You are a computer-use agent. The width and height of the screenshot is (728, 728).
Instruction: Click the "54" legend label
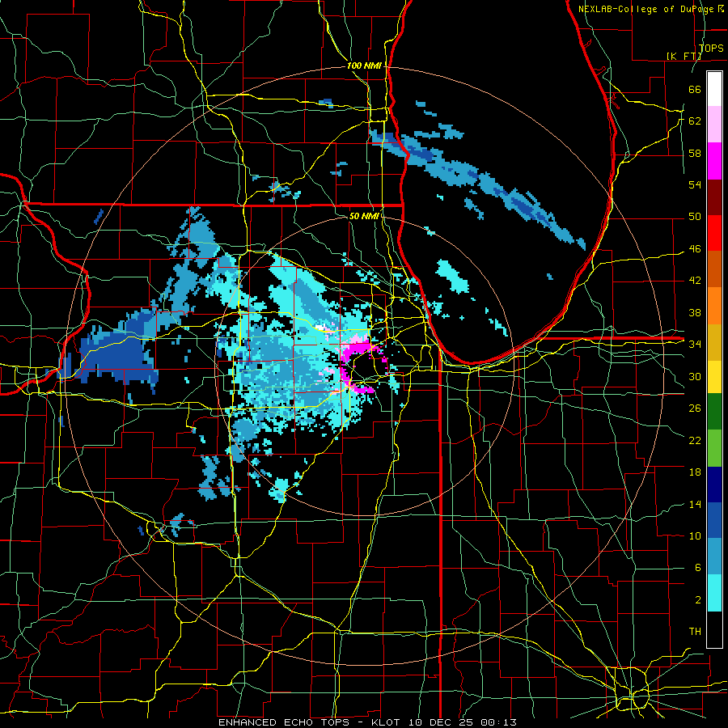point(695,184)
